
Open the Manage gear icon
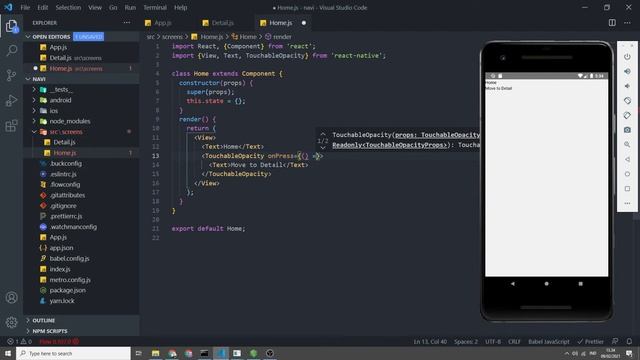pos(11,322)
